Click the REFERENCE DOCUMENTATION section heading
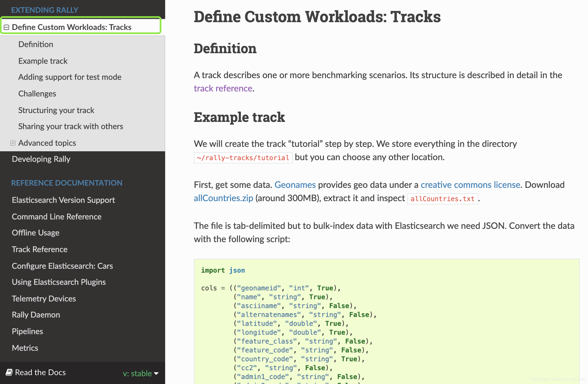 point(67,183)
